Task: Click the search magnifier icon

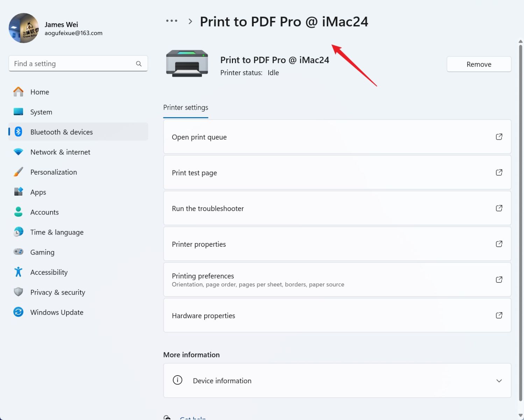Action: [139, 64]
